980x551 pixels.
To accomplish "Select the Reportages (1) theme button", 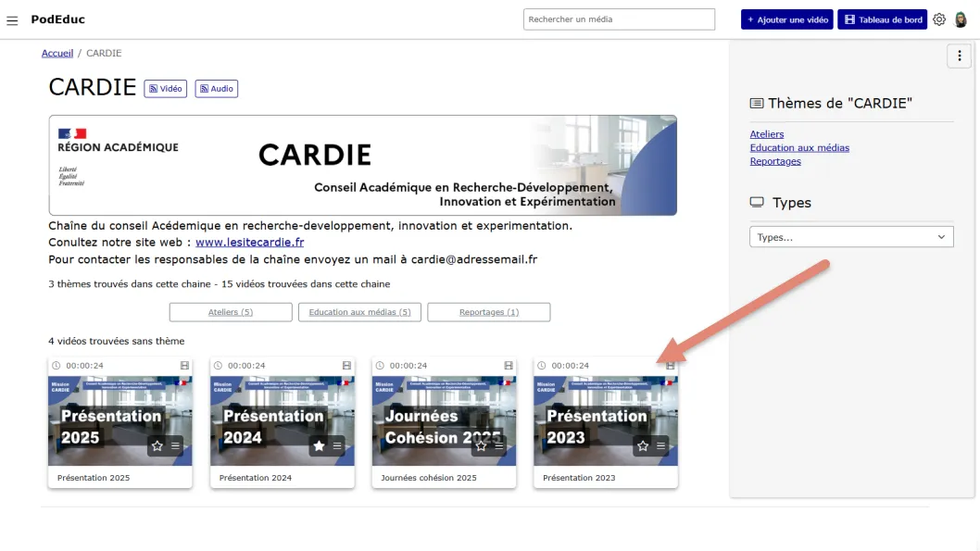I will (x=489, y=312).
